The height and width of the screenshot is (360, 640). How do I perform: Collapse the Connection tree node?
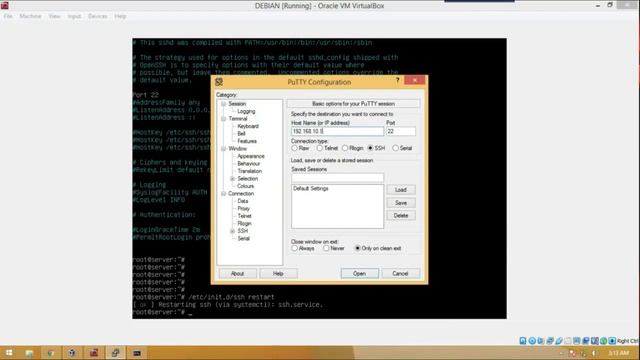(x=223, y=193)
